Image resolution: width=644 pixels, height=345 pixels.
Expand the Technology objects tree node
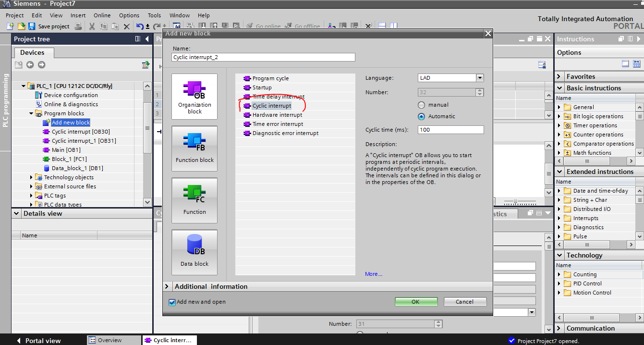[32, 177]
